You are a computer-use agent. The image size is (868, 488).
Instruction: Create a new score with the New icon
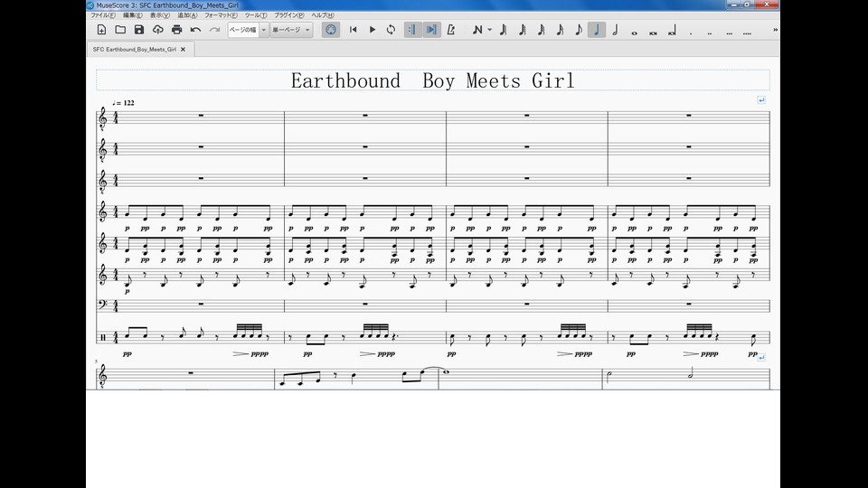click(101, 30)
